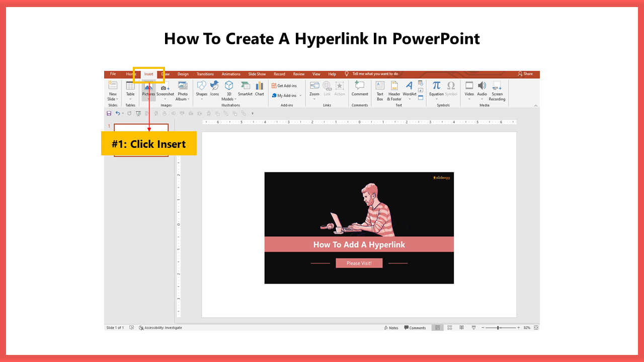Viewport: 644px width, 362px height.
Task: Open the Help tab
Action: (332, 74)
